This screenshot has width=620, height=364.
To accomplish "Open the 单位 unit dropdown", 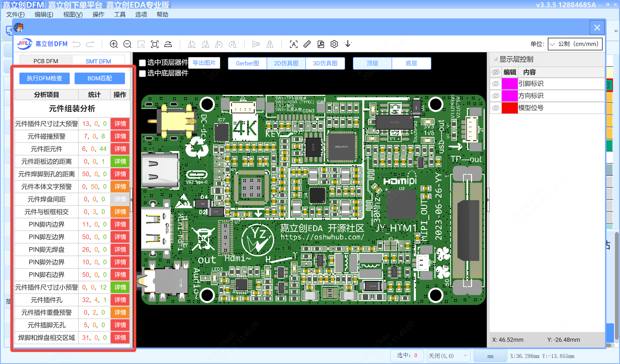I will [575, 44].
